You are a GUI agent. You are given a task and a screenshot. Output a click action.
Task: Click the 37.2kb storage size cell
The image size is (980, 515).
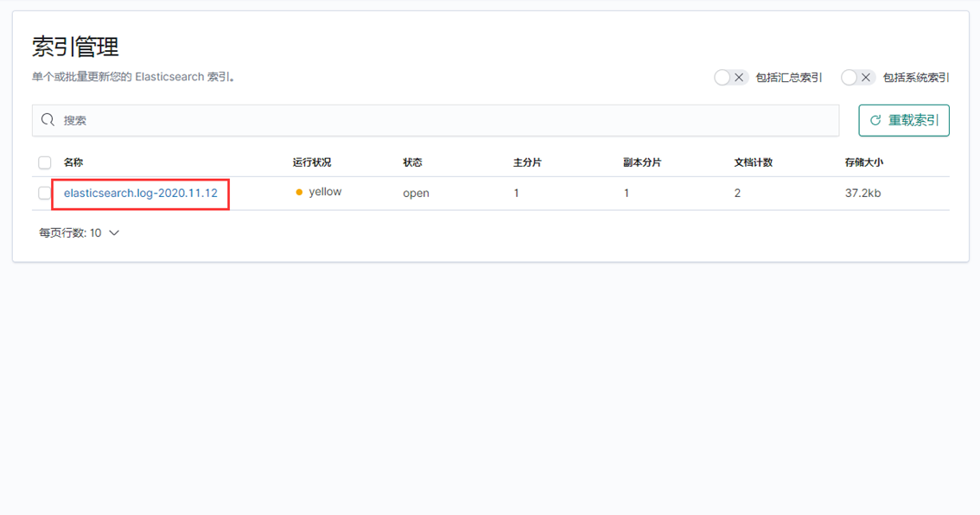(x=863, y=194)
